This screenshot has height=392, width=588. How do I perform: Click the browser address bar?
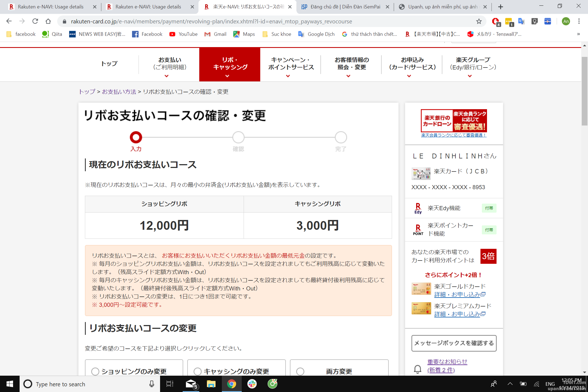267,21
